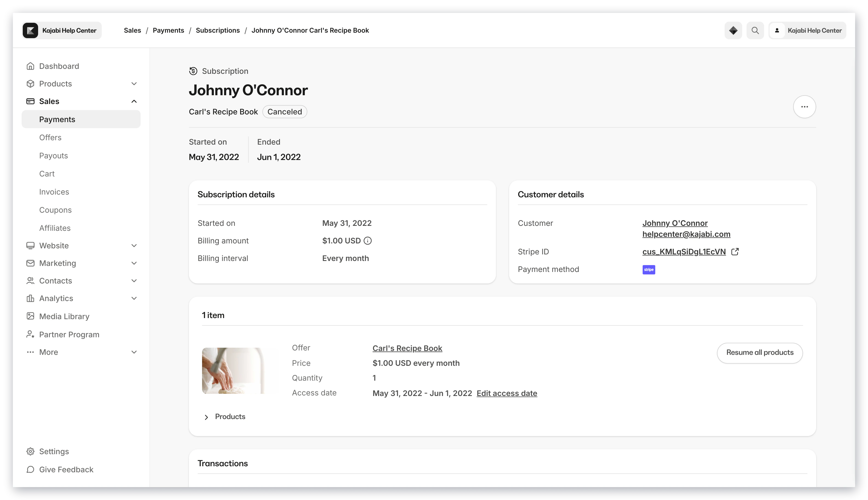Click the Subscription recurring icon above name

tap(193, 71)
